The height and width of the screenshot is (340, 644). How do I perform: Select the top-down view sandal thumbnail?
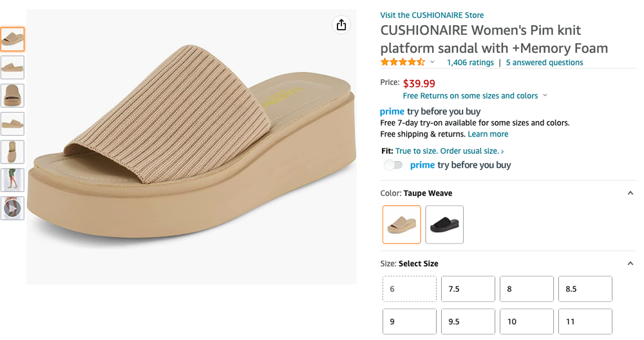click(12, 152)
